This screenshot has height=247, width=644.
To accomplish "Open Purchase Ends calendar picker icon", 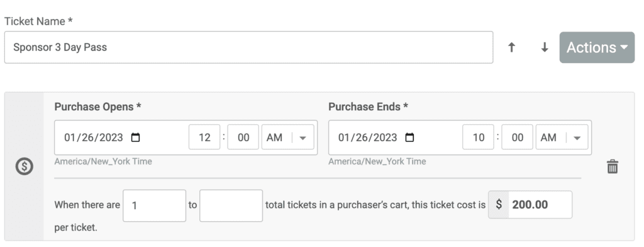I will point(409,137).
